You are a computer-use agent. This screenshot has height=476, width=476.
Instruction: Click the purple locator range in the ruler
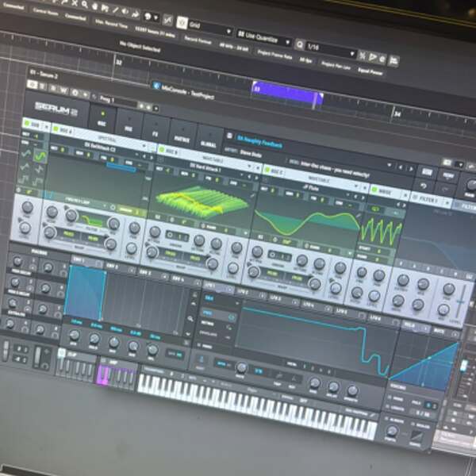(x=287, y=94)
